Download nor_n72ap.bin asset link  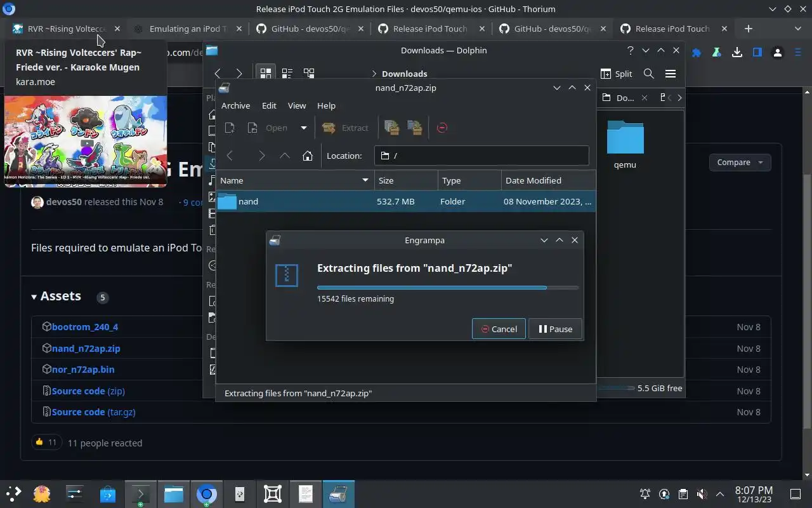pos(83,369)
